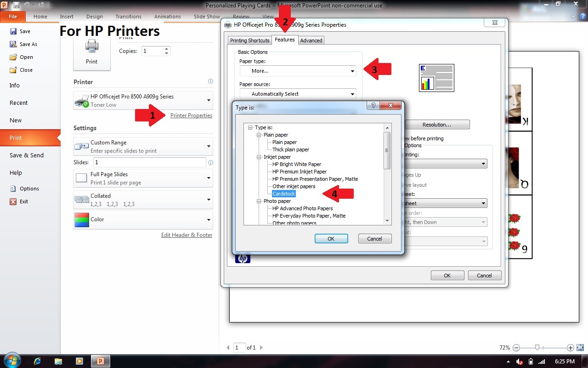
Task: Click the Slides range input field
Action: (150, 162)
